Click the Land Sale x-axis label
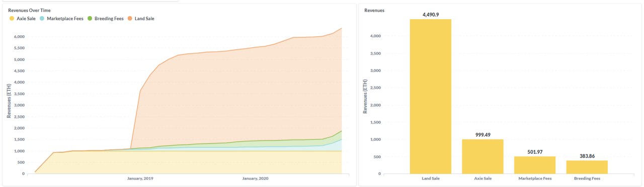 [431, 178]
